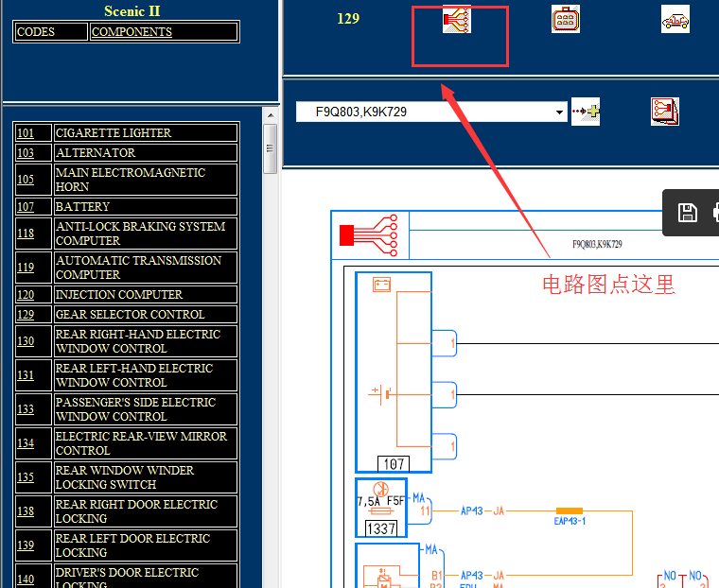Select INJECTION COMPUTER text
Viewport: 719px width, 588px height.
(119, 295)
